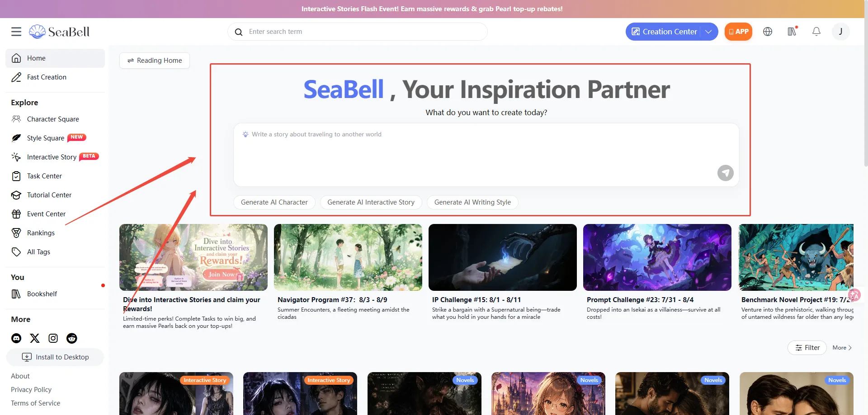Open the Instagram social icon
868x415 pixels.
pyautogui.click(x=53, y=338)
